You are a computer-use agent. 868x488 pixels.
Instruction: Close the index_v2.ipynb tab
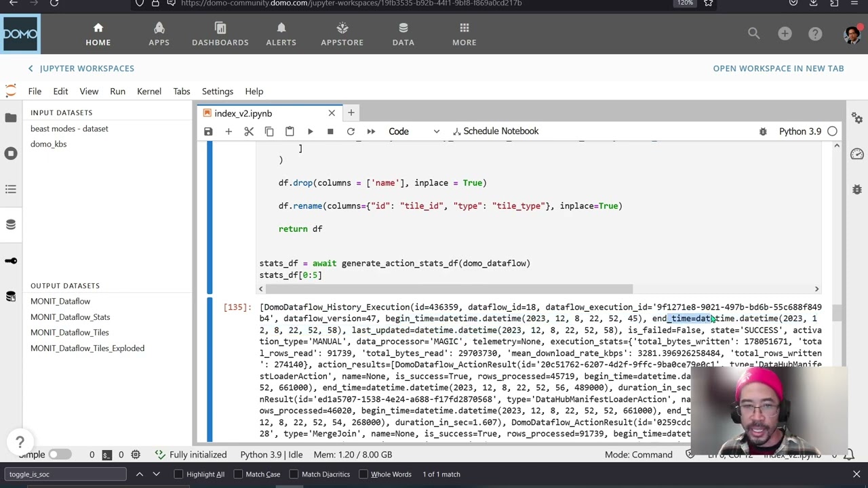click(x=332, y=113)
